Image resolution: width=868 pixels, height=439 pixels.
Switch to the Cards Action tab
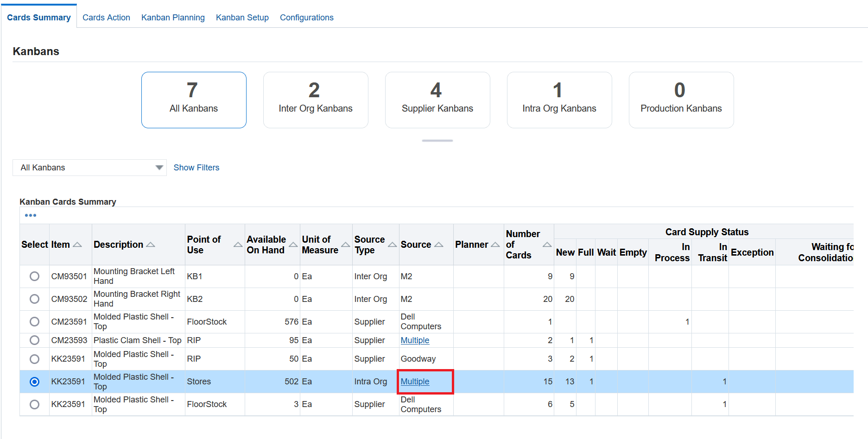tap(106, 18)
